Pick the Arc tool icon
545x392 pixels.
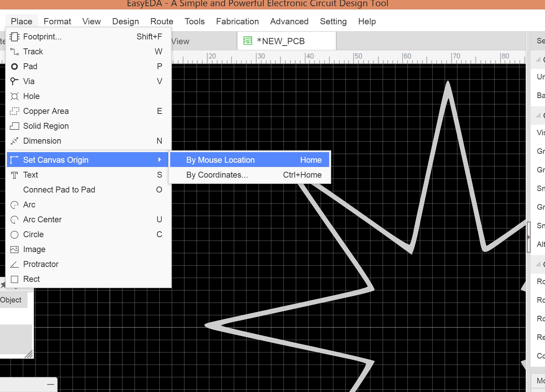click(x=14, y=205)
